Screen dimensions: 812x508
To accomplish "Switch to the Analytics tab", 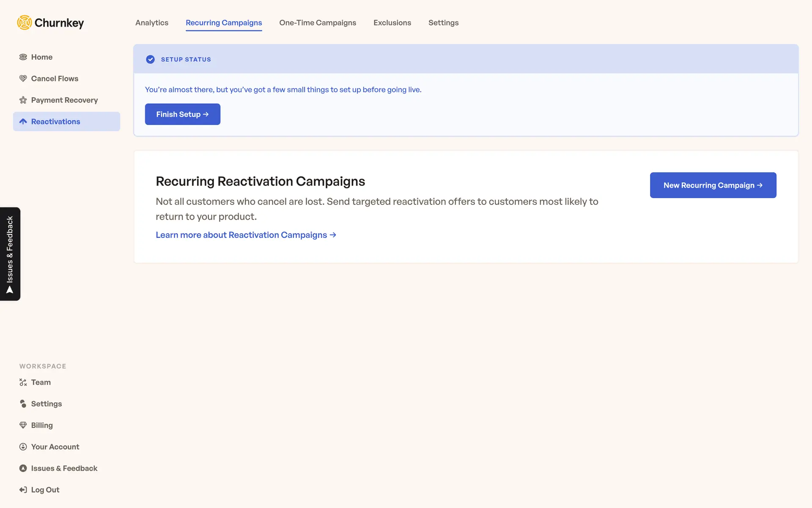I will coord(152,23).
